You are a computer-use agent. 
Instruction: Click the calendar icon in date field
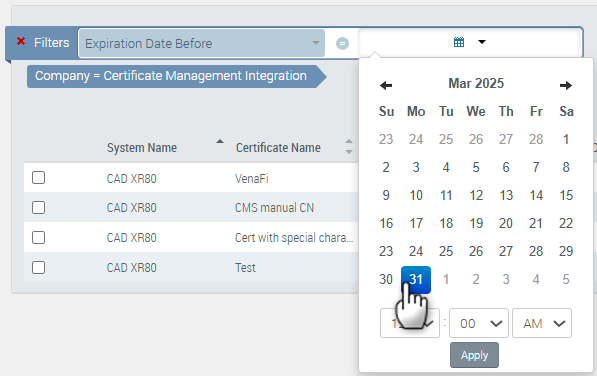459,42
